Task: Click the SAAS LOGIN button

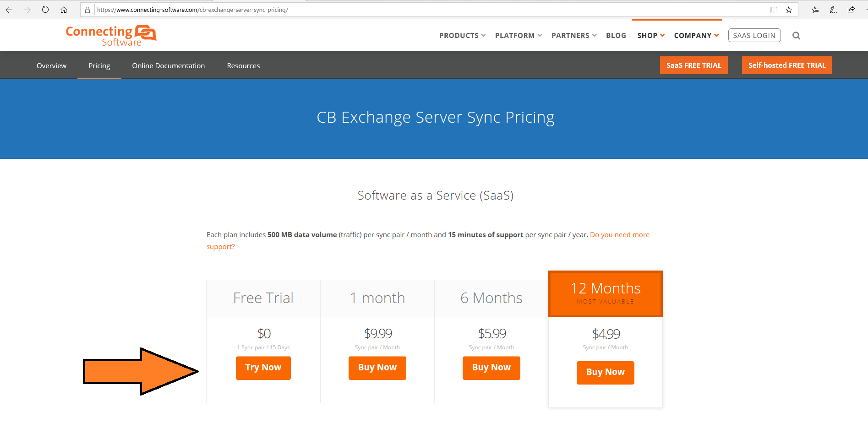Action: tap(754, 35)
